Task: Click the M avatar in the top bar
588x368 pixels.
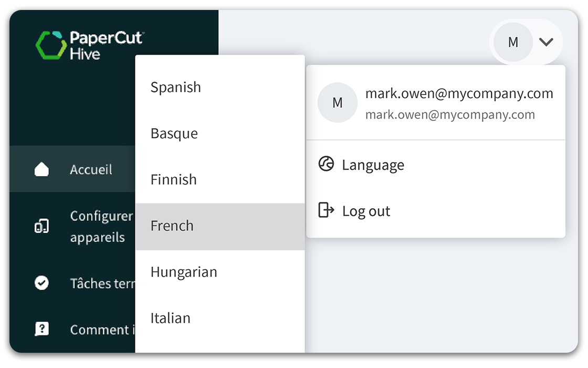Action: tap(513, 42)
